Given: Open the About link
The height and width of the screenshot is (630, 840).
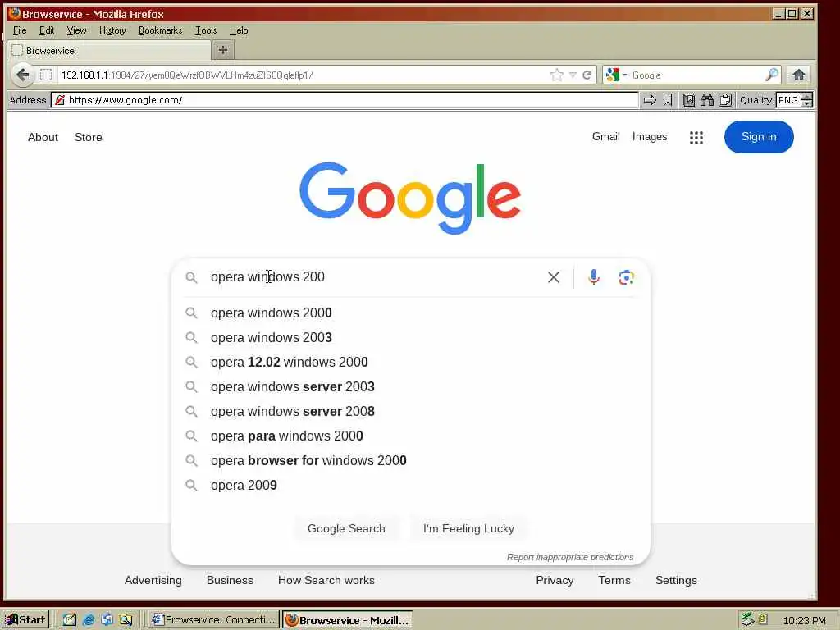Looking at the screenshot, I should pyautogui.click(x=43, y=137).
